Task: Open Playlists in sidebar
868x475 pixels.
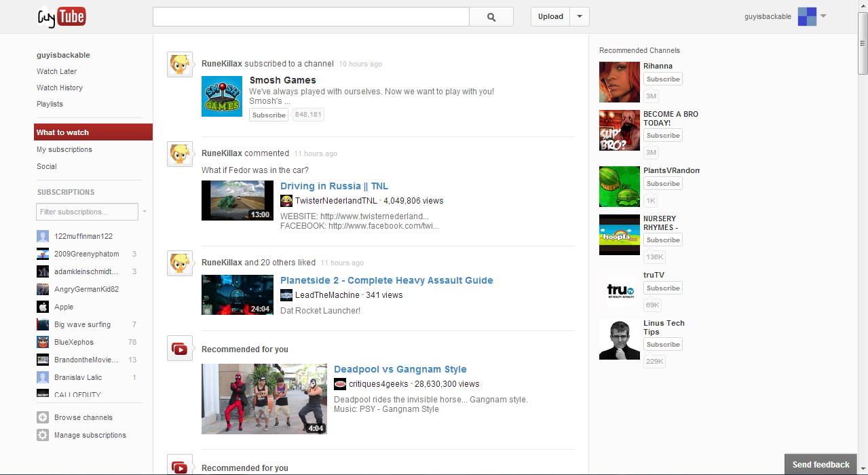Action: 50,104
